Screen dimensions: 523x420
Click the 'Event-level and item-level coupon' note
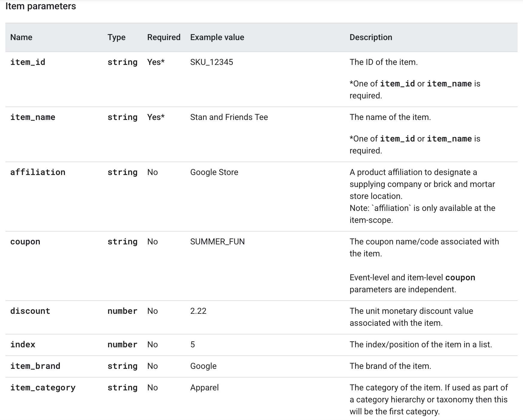pos(412,283)
